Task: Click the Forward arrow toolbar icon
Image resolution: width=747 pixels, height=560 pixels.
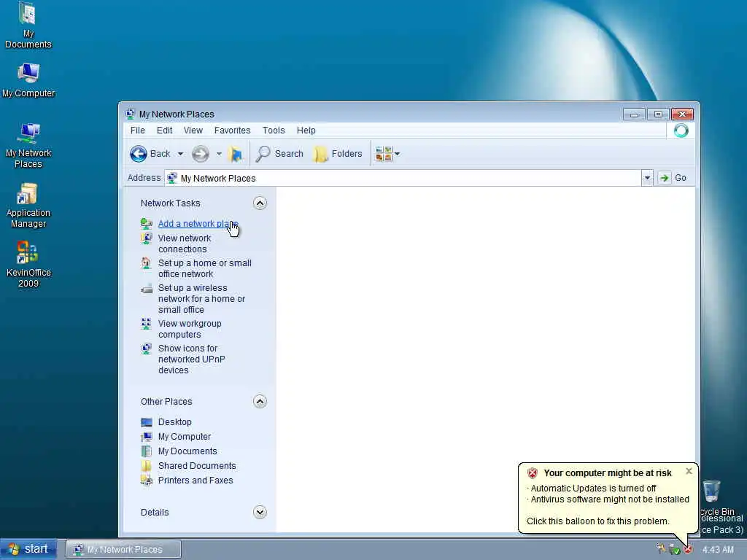Action: click(201, 154)
